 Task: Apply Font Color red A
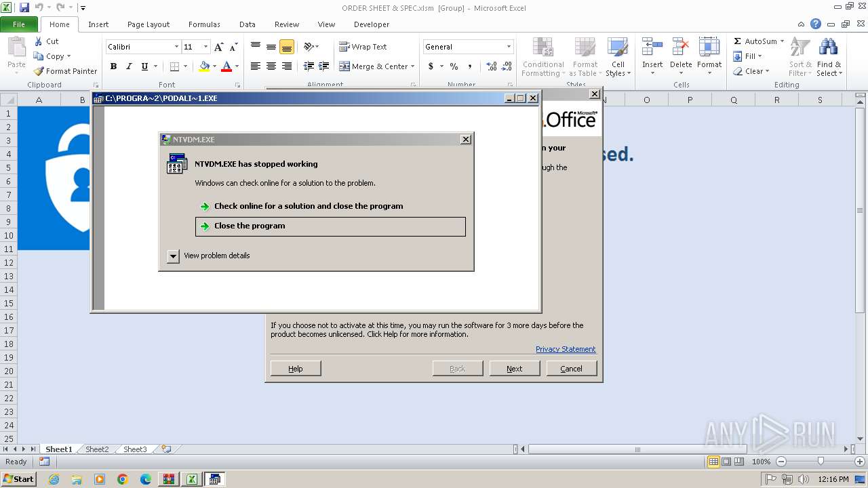tap(226, 66)
